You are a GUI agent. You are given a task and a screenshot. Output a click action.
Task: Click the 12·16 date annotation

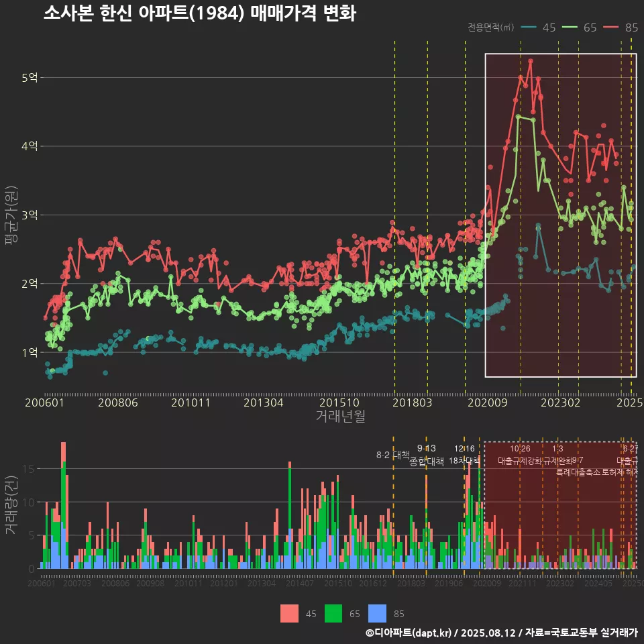point(464,449)
